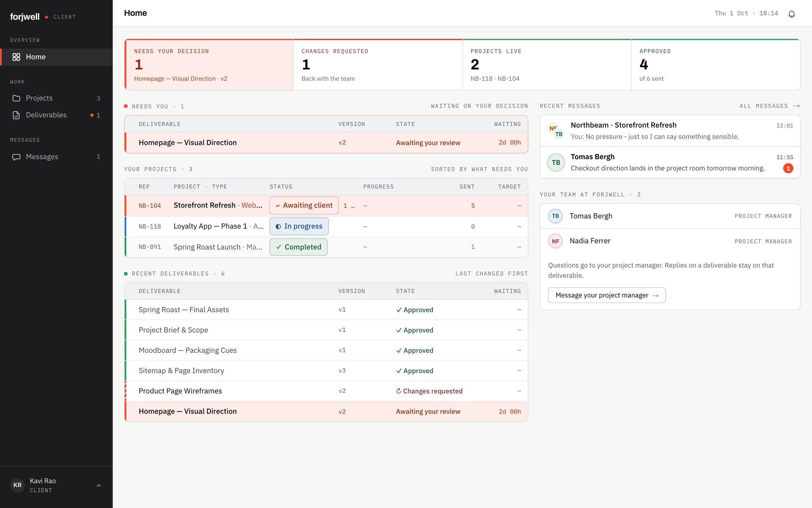812x508 pixels.
Task: Click the Projects folder icon
Action: tap(16, 98)
